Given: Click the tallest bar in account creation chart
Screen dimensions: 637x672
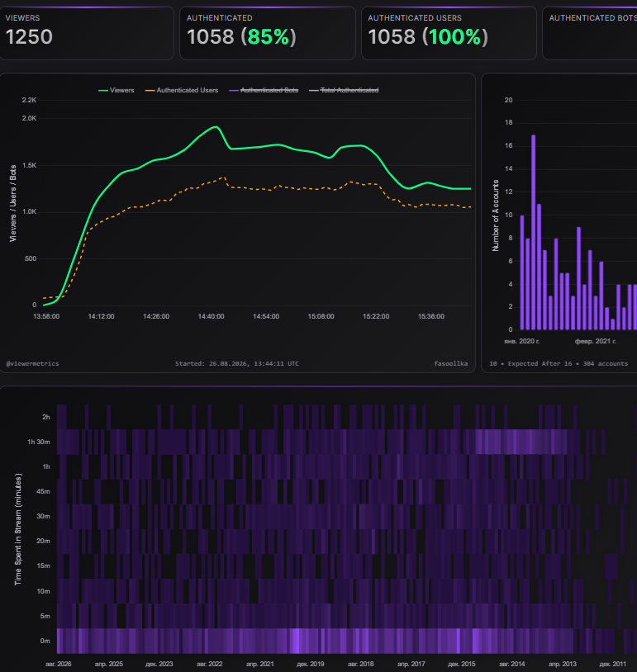Looking at the screenshot, I should point(533,232).
